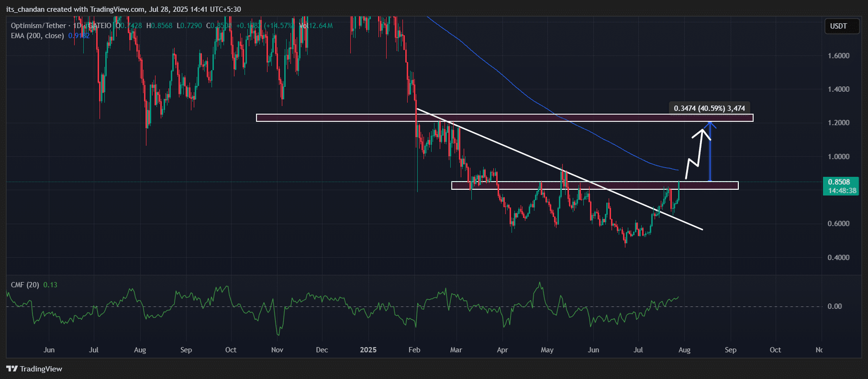Click the 1D interval label in the legend
The image size is (868, 379).
click(75, 25)
